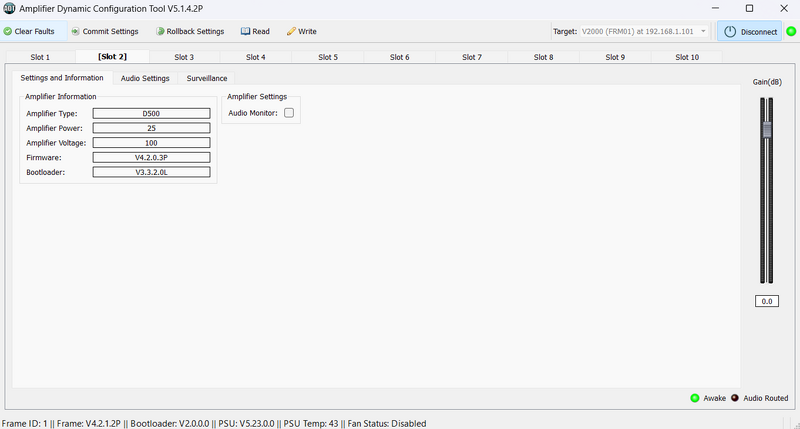Open the Surveillance tab
This screenshot has width=800, height=429.
207,78
